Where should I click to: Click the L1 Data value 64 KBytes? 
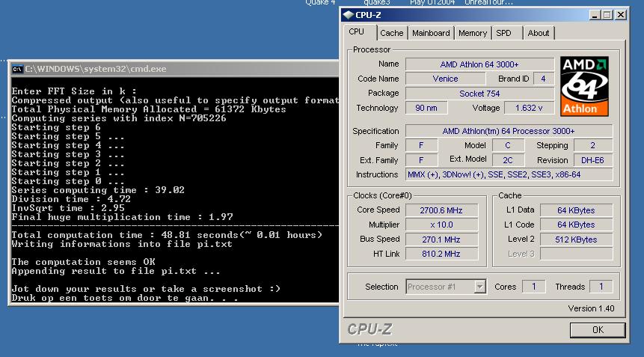tap(576, 210)
